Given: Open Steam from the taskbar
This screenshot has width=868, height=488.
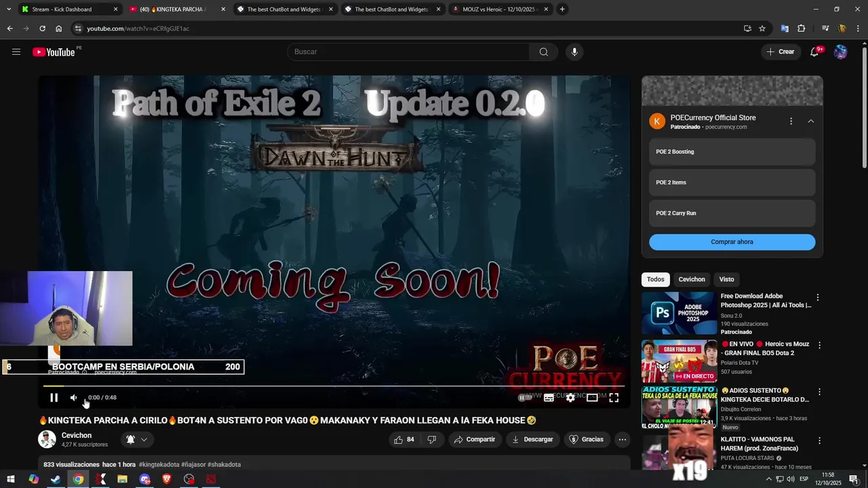Looking at the screenshot, I should [x=56, y=479].
